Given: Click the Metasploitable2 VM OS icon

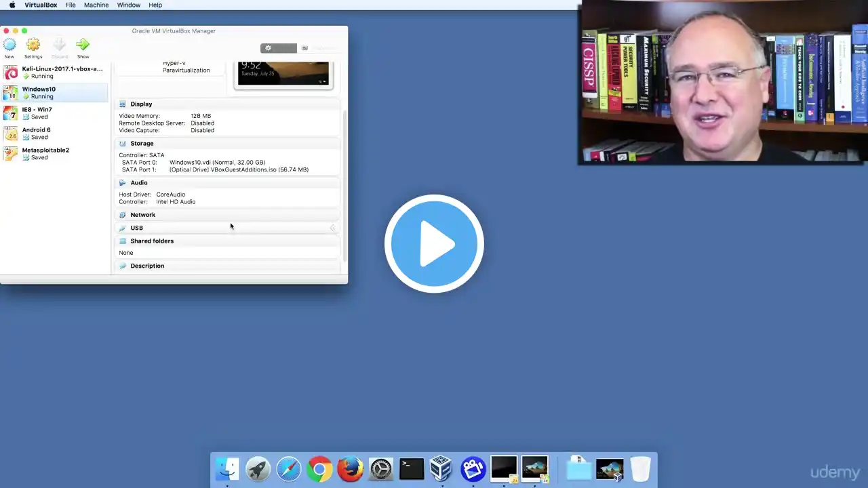Looking at the screenshot, I should (x=11, y=154).
